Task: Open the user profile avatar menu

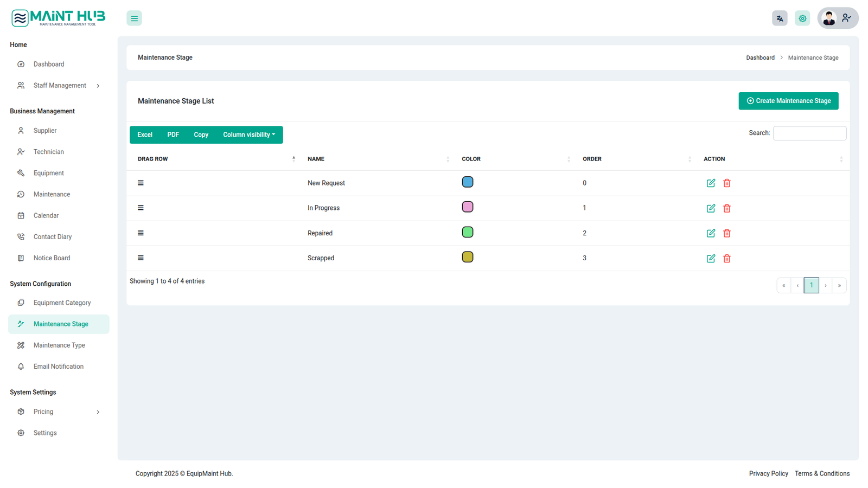Action: tap(837, 18)
